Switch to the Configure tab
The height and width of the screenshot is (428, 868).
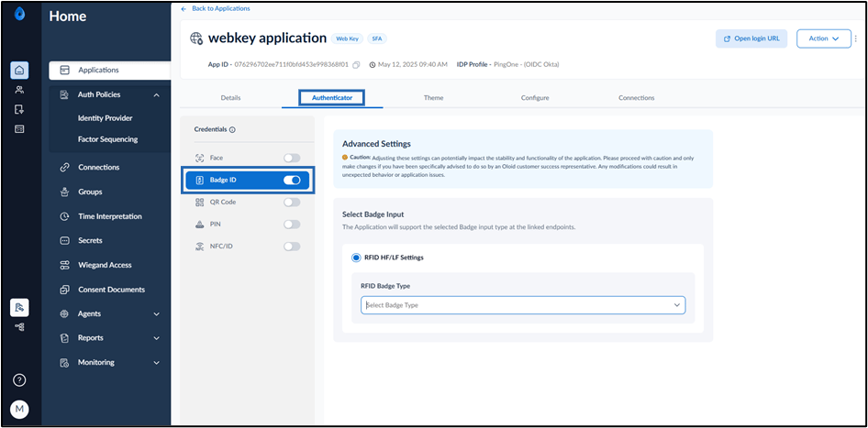[535, 98]
